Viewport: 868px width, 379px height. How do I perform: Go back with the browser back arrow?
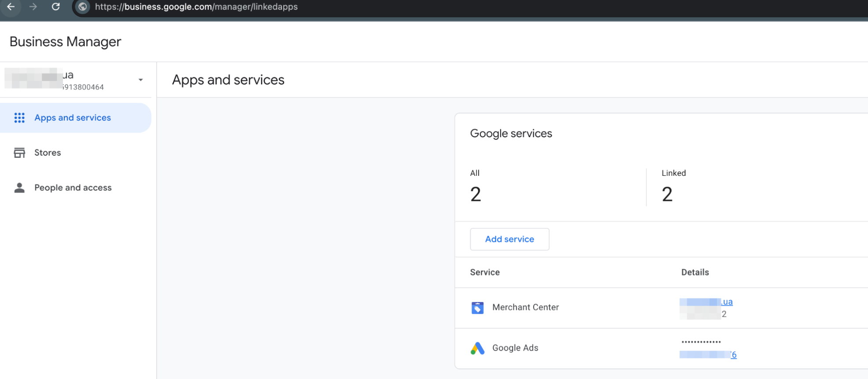point(11,7)
